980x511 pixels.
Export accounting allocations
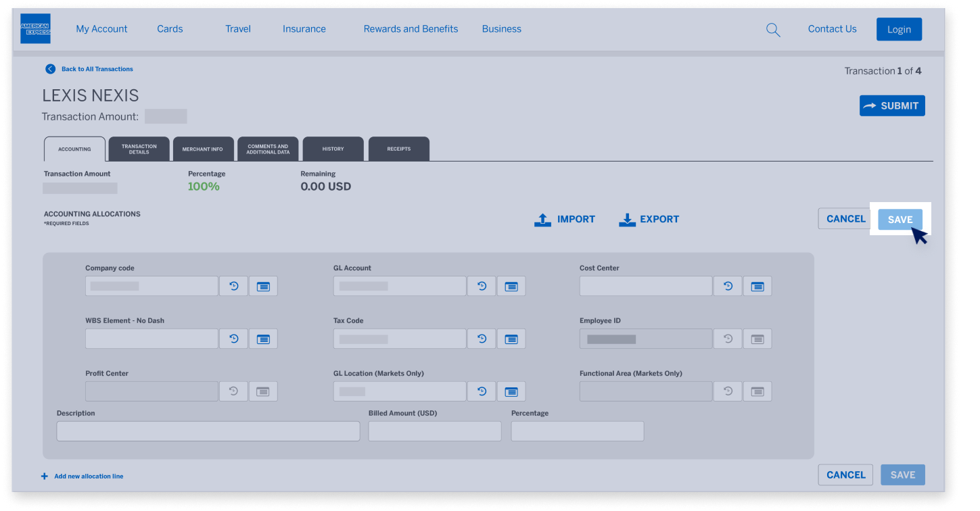coord(649,219)
